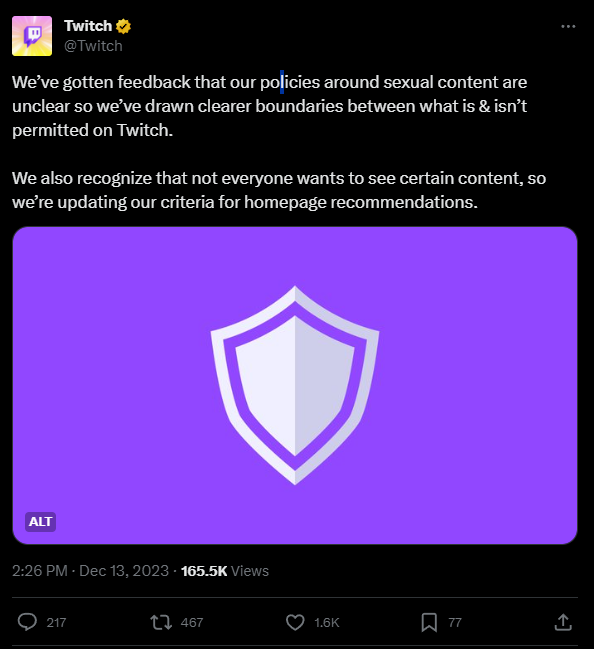Click the 467 reposts count

point(192,623)
